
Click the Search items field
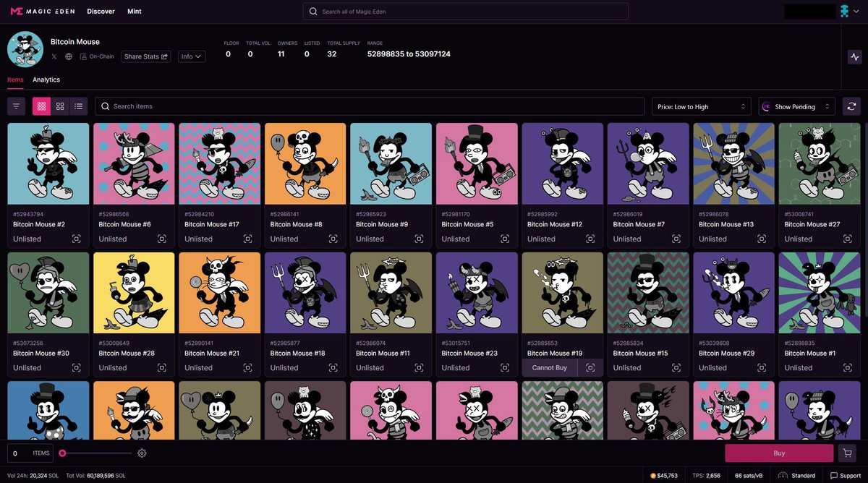point(370,106)
